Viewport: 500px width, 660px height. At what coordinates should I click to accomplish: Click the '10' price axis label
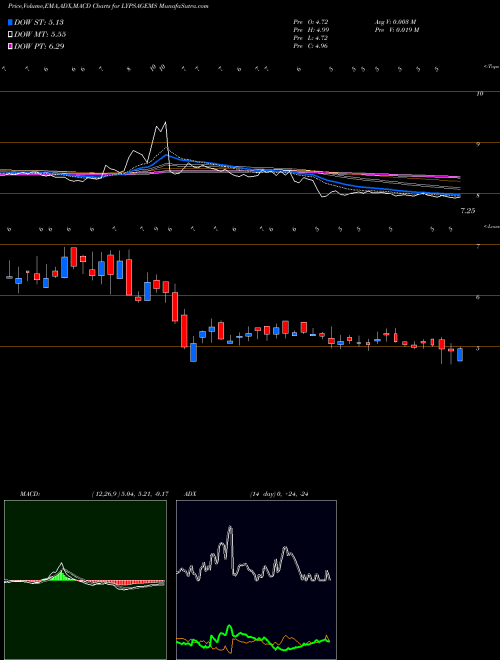[479, 94]
